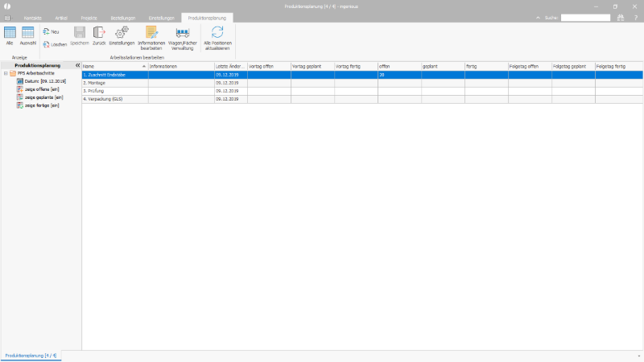Click the date 09.12.2019 in Verpackung row
The width and height of the screenshot is (644, 362).
pyautogui.click(x=227, y=99)
